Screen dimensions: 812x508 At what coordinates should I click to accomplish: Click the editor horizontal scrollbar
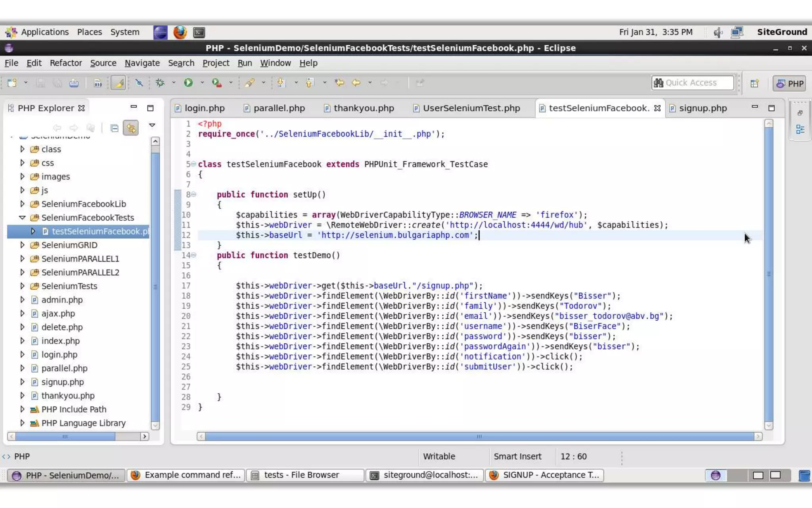(479, 437)
